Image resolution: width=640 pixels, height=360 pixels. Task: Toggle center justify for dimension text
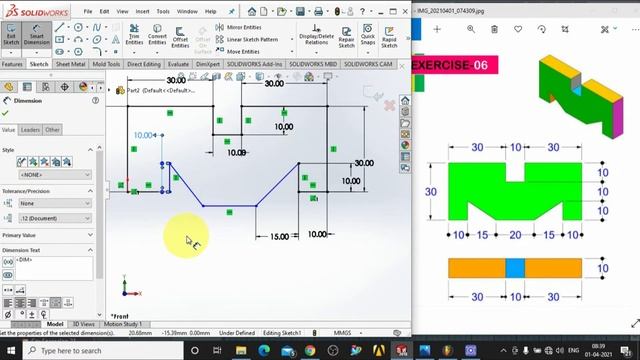click(x=20, y=303)
